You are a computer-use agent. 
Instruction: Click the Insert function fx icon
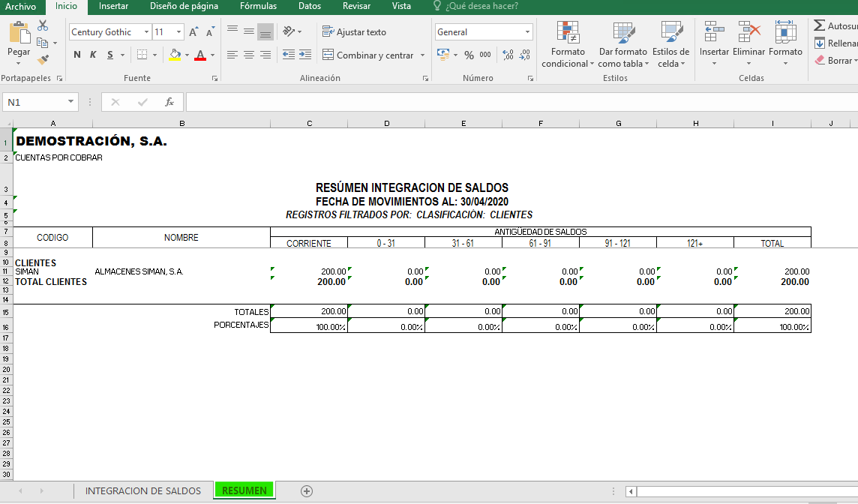coord(169,102)
